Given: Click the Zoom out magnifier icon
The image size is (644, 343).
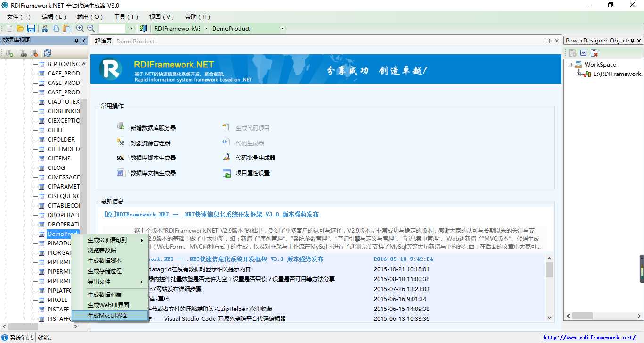Looking at the screenshot, I should pyautogui.click(x=91, y=28).
